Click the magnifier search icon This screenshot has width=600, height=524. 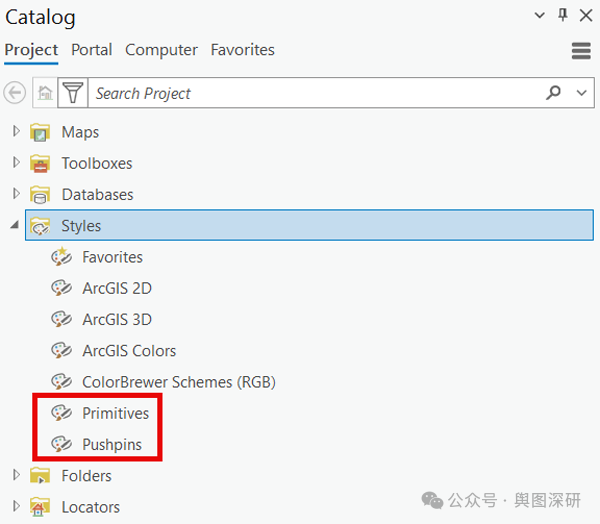[553, 92]
